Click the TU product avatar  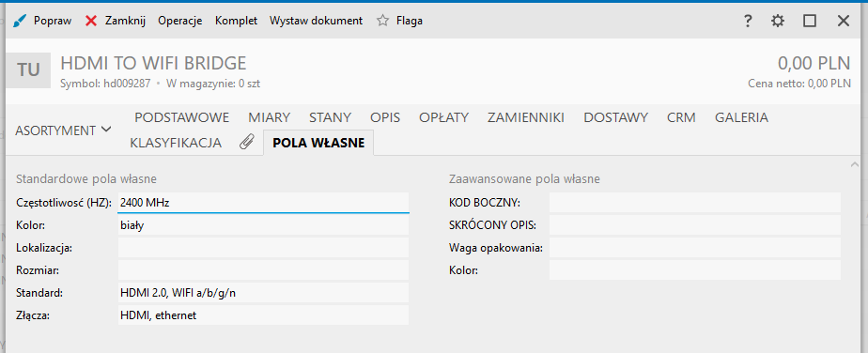tap(28, 70)
